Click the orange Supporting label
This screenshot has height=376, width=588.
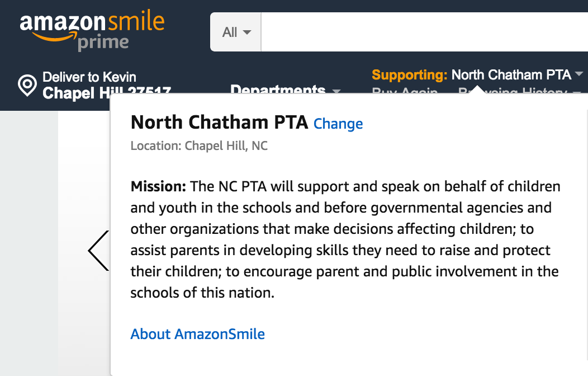[410, 74]
